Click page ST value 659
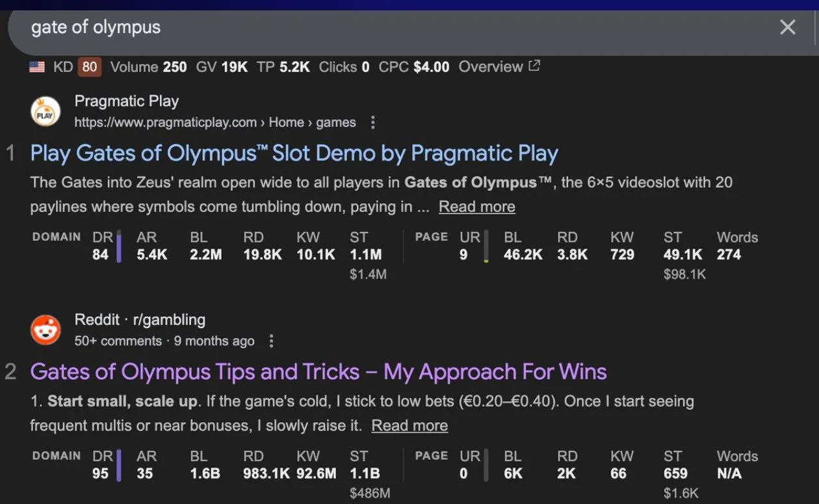Viewport: 819px width, 504px height. (675, 473)
